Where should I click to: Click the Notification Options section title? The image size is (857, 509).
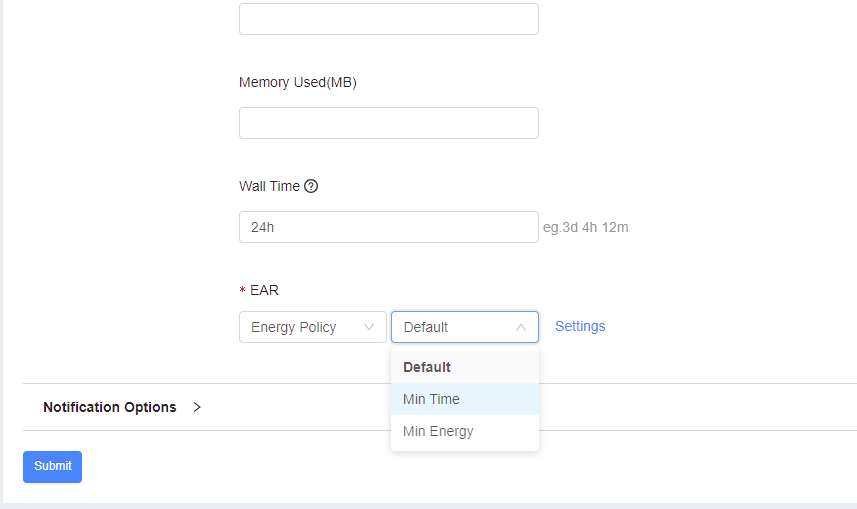109,407
